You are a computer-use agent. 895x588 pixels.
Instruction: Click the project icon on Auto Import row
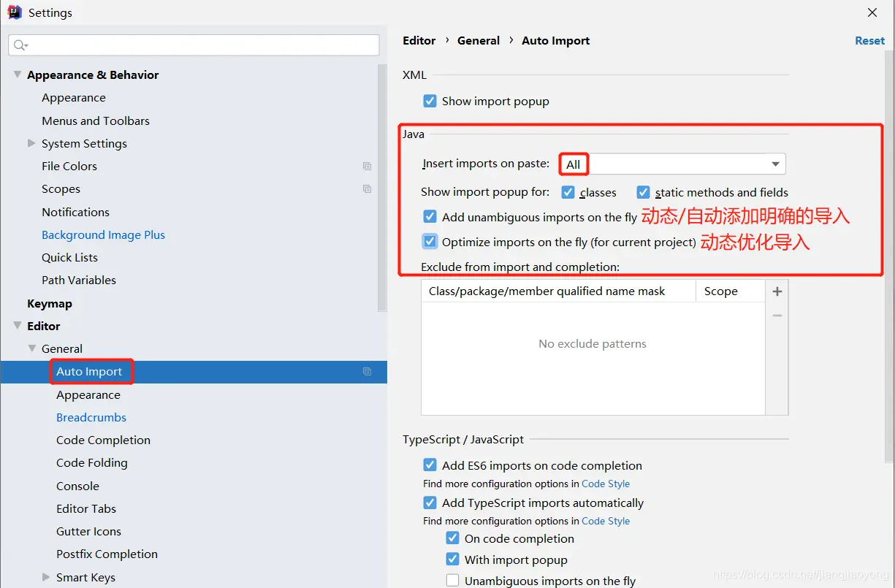coord(367,372)
